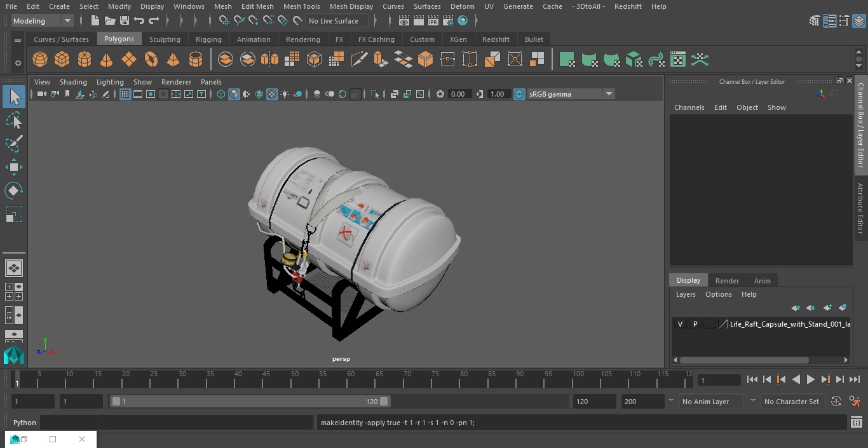Image resolution: width=868 pixels, height=448 pixels.
Task: Click shelf scroll down arrow
Action: click(860, 65)
